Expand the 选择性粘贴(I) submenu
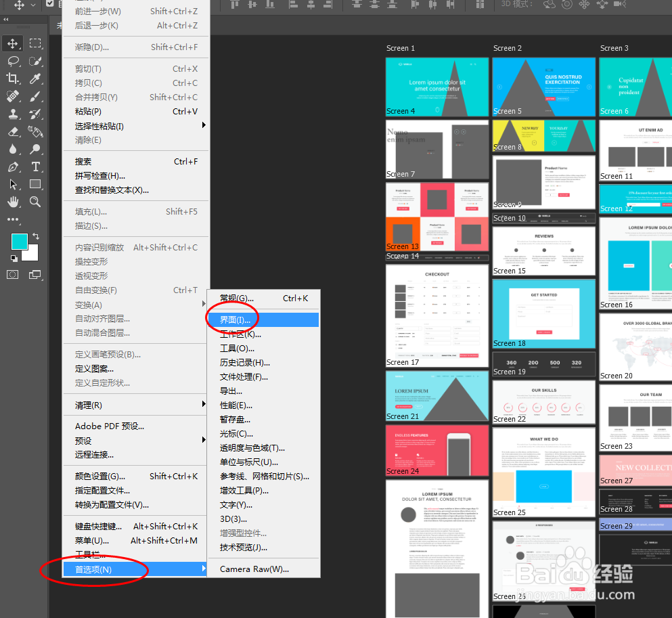 136,126
